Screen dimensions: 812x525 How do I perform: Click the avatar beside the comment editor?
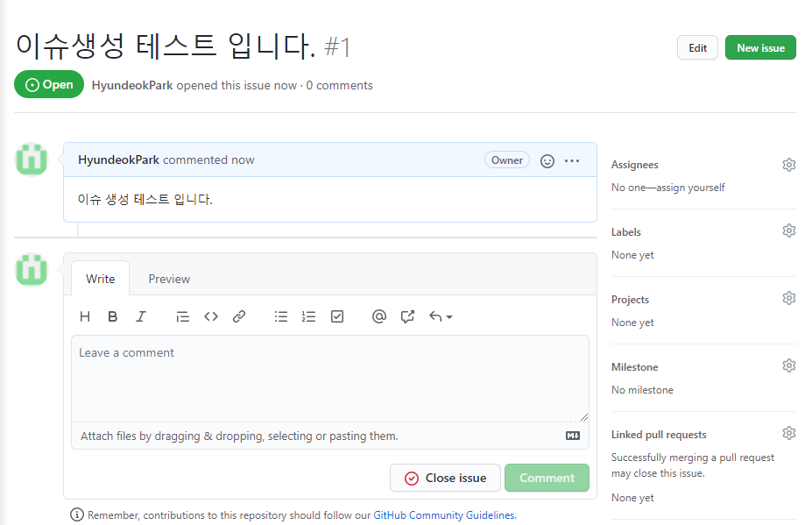pos(32,269)
